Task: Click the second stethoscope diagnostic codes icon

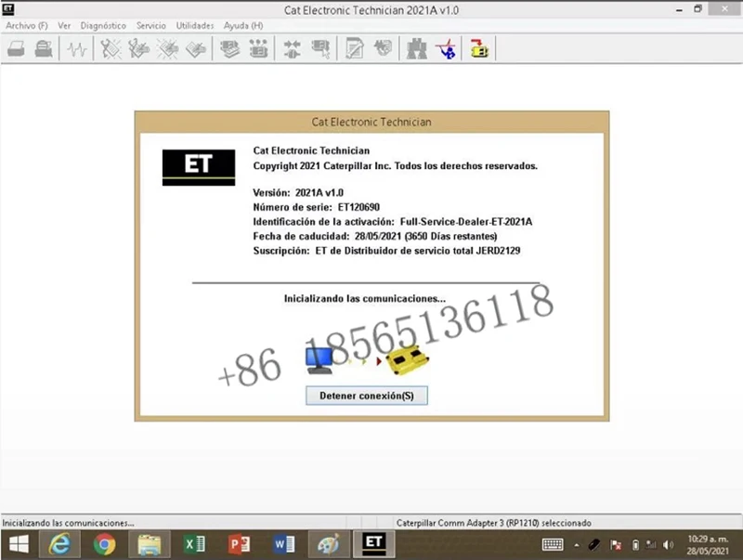Action: [138, 49]
